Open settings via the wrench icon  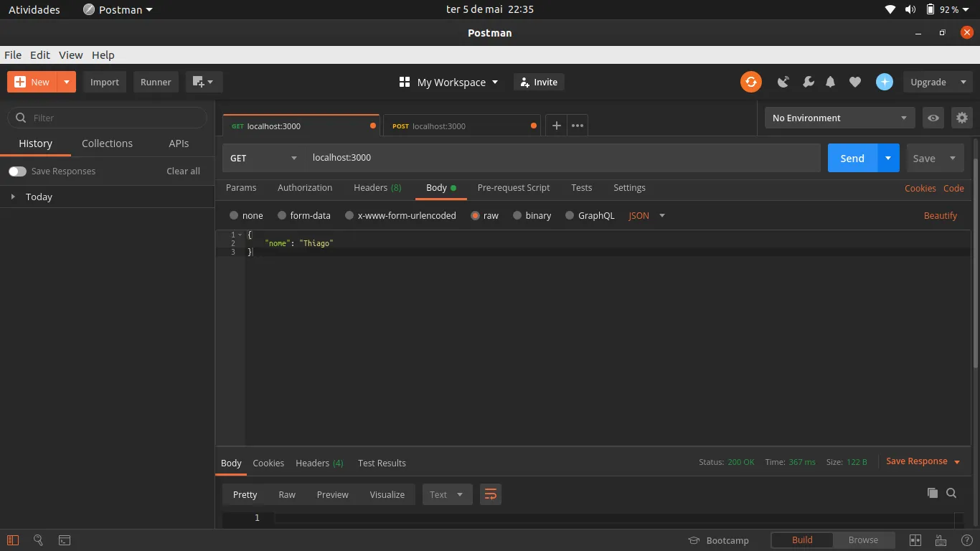tap(808, 82)
